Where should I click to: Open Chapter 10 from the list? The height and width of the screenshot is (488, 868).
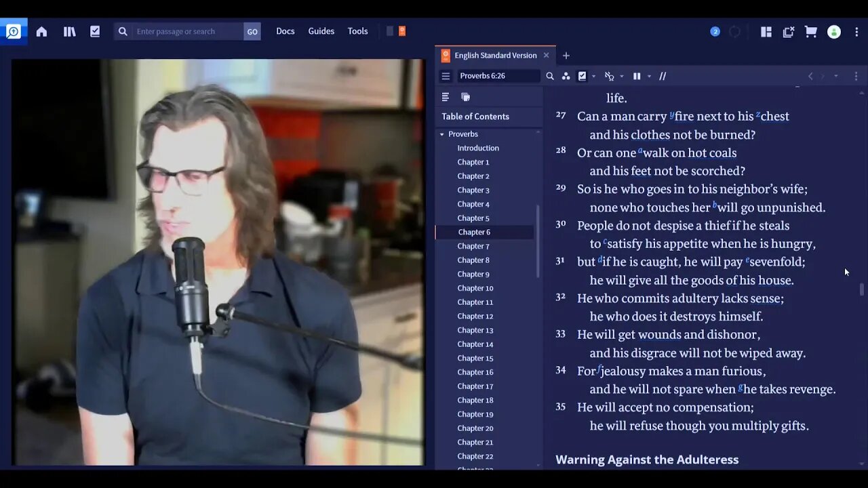(475, 288)
